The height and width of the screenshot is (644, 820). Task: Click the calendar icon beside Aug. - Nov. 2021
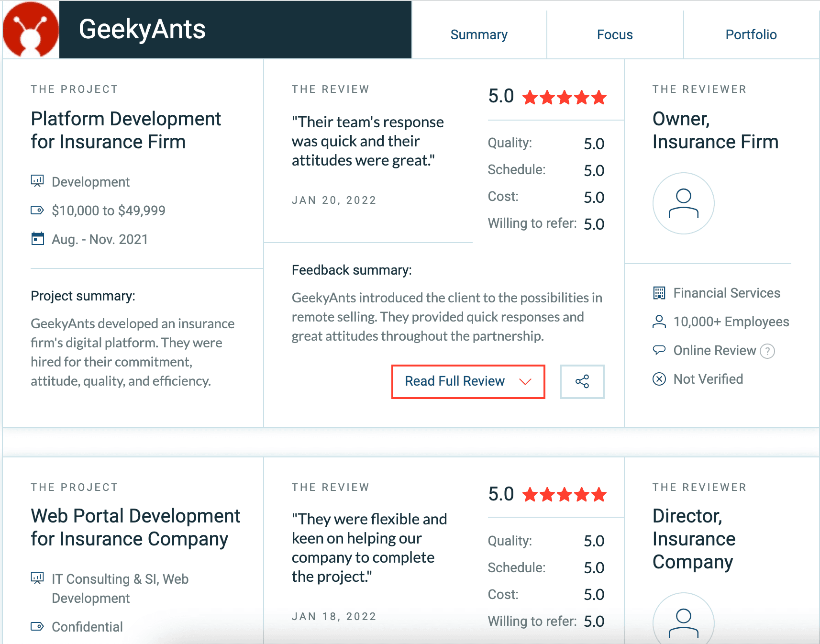37,239
